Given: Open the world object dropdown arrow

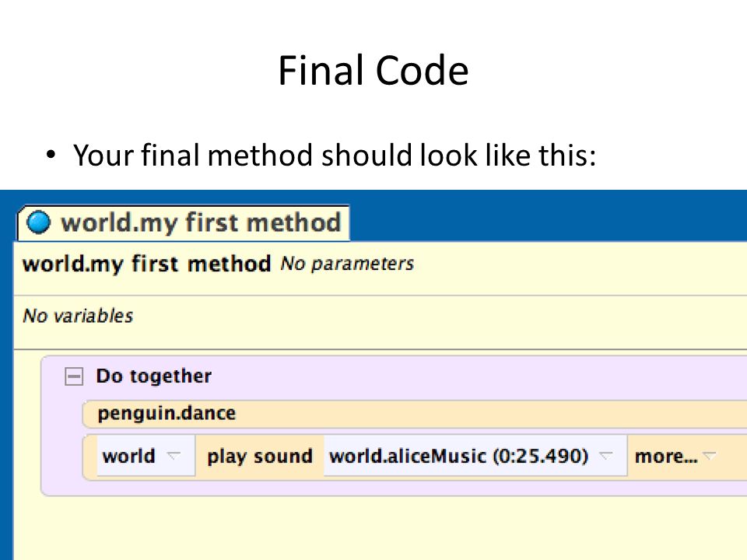Looking at the screenshot, I should pos(174,456).
